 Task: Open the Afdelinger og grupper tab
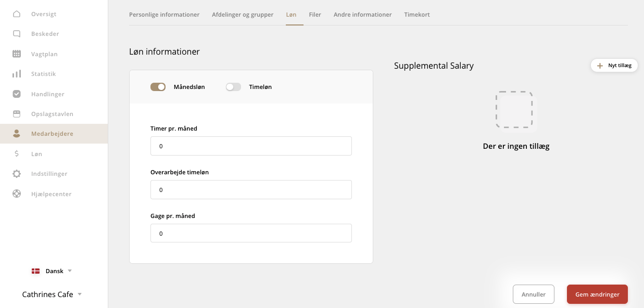pos(243,15)
